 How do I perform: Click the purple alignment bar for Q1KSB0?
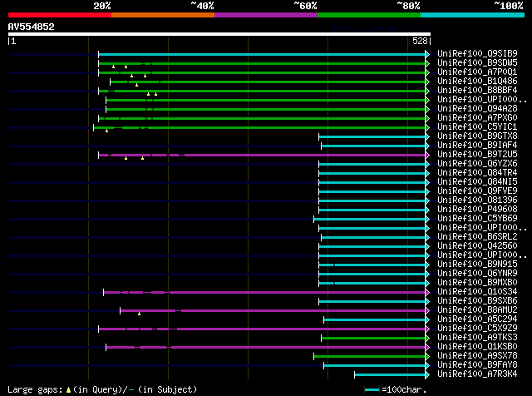pyautogui.click(x=266, y=348)
